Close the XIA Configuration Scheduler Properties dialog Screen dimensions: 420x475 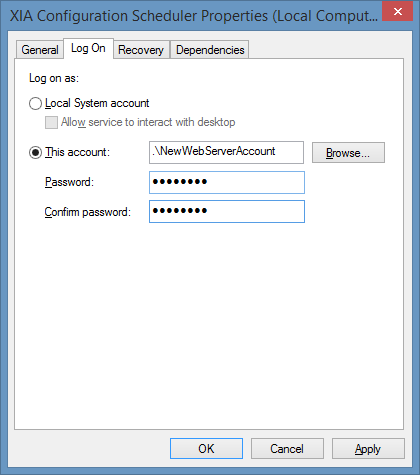click(398, 11)
